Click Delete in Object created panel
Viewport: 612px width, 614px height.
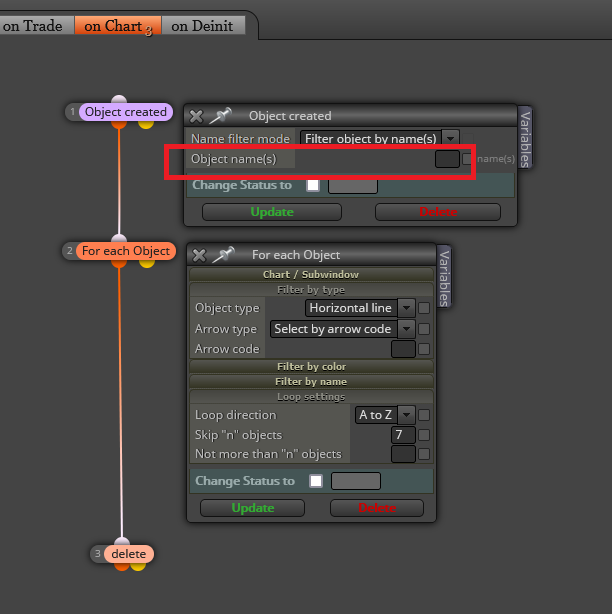[x=438, y=212]
